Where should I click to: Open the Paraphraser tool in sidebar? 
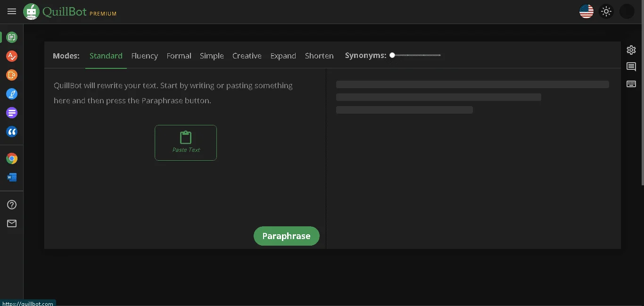pos(12,37)
